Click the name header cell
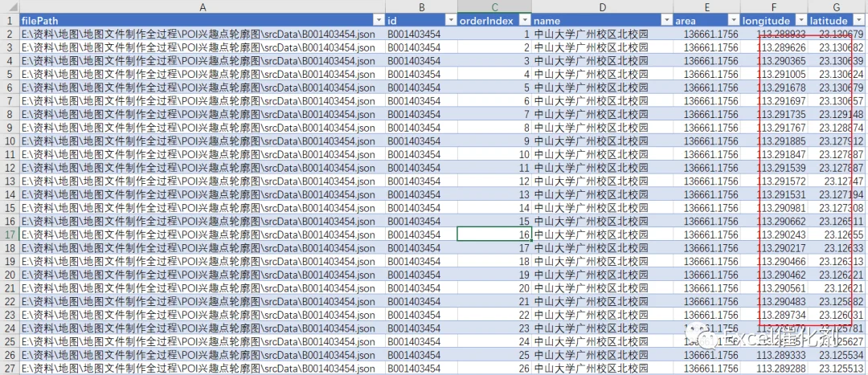868x375 pixels. click(x=602, y=20)
